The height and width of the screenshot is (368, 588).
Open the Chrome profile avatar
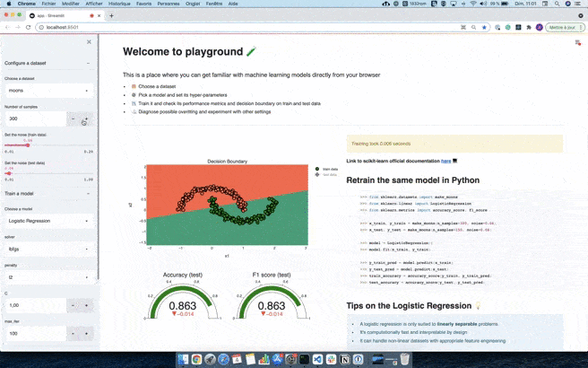pos(540,27)
